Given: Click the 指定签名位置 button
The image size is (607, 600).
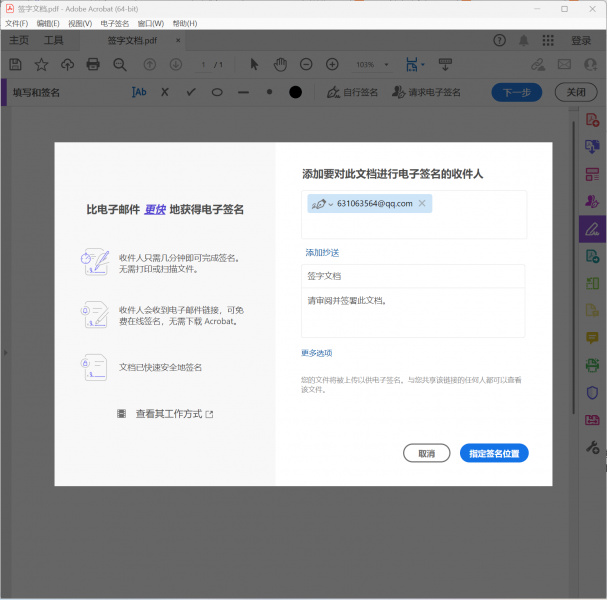Looking at the screenshot, I should pos(494,453).
